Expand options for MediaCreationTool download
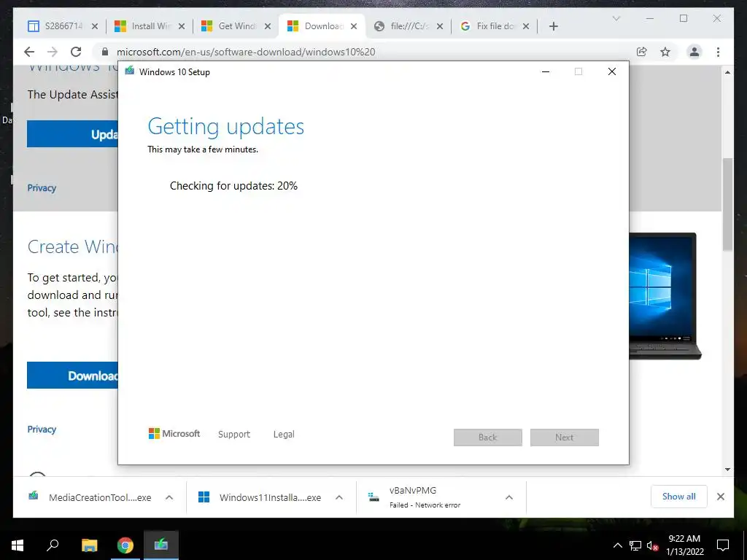Viewport: 747px width, 560px height. [x=169, y=497]
